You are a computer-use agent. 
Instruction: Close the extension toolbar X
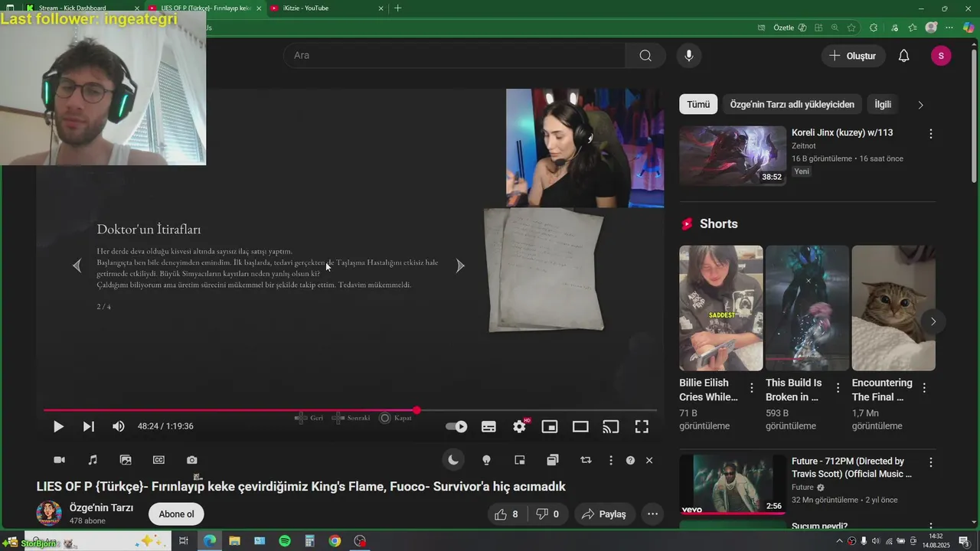[649, 460]
